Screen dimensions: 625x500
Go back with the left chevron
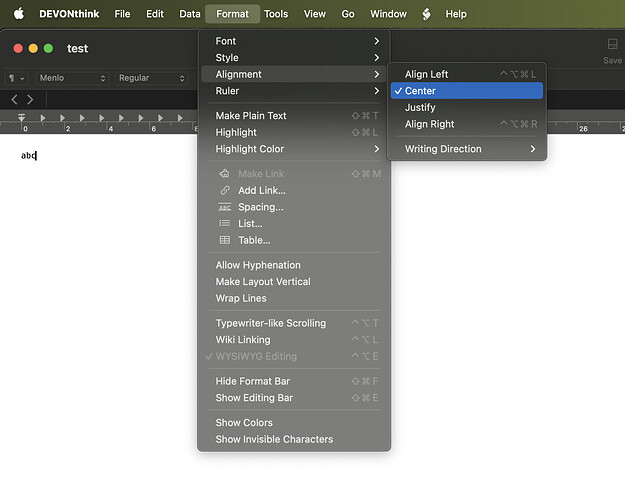pyautogui.click(x=14, y=99)
